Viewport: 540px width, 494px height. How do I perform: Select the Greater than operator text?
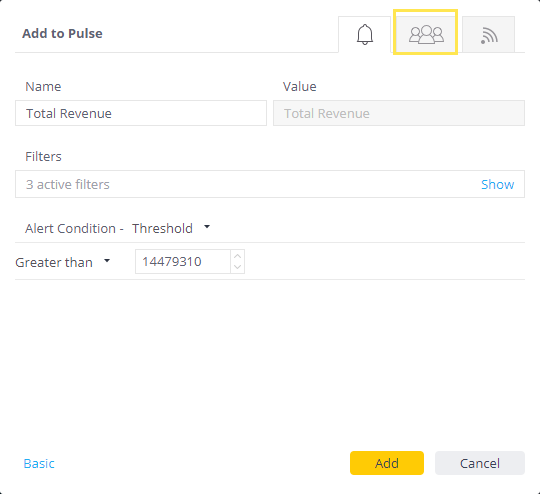pyautogui.click(x=54, y=263)
